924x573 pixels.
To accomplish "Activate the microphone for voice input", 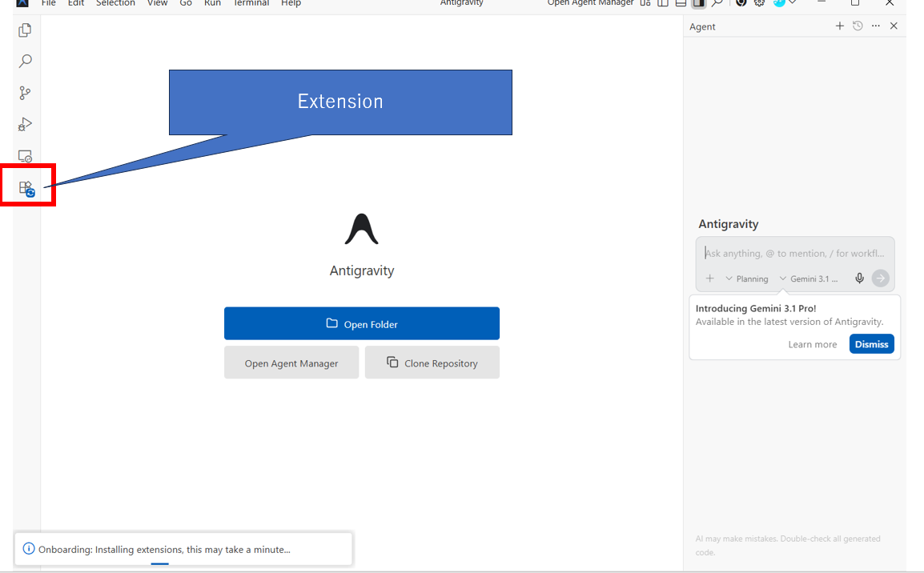I will point(859,278).
